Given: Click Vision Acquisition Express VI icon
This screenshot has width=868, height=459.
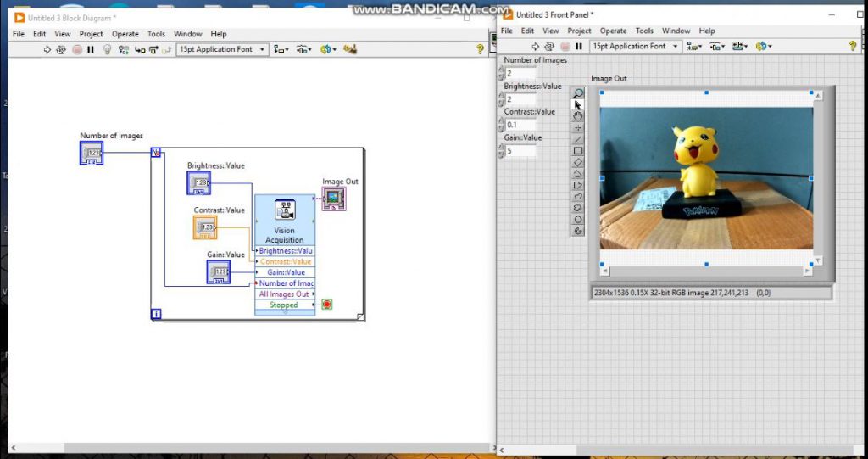Looking at the screenshot, I should (285, 210).
